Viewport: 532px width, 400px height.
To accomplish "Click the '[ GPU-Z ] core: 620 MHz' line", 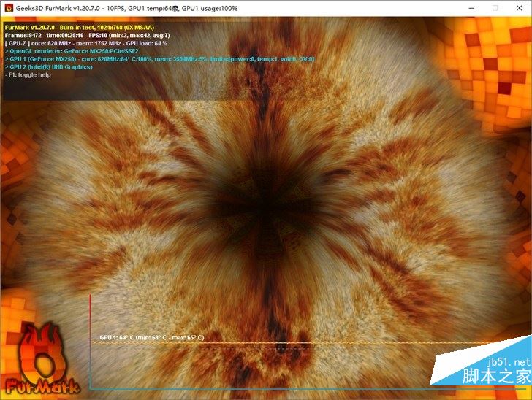I will (x=85, y=43).
